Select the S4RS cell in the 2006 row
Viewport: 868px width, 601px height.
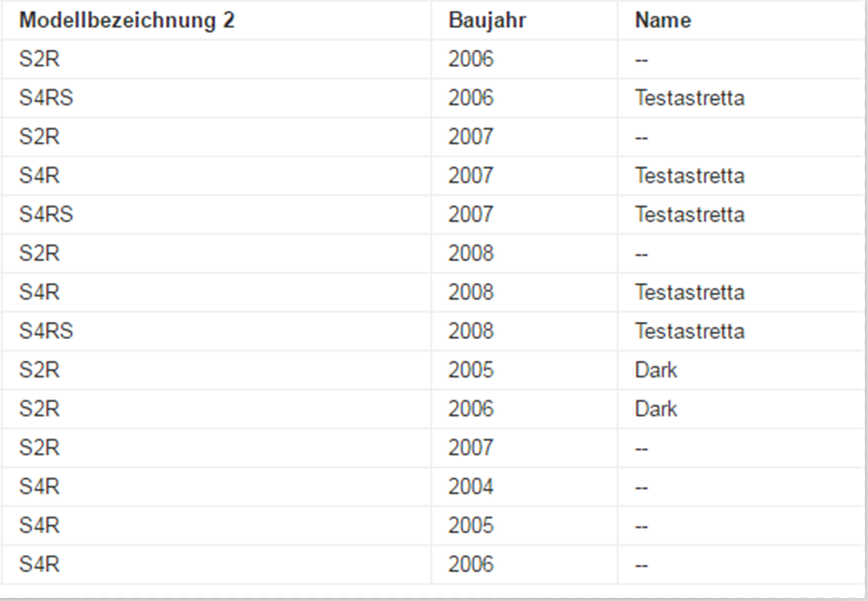click(46, 98)
